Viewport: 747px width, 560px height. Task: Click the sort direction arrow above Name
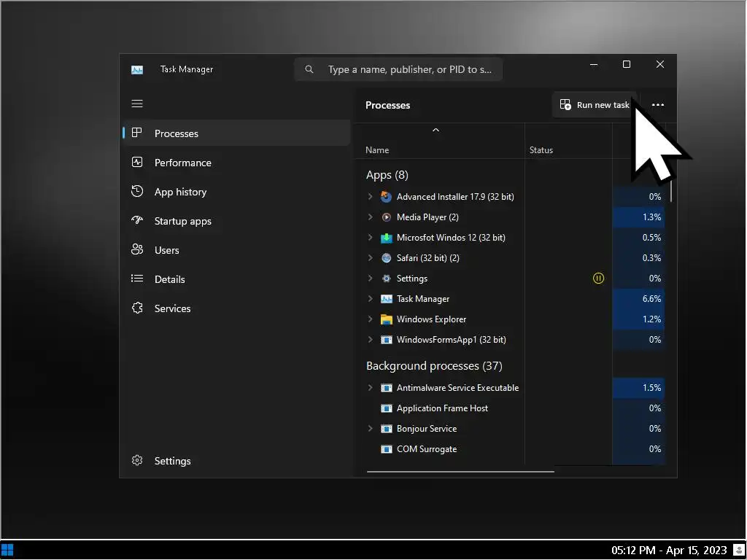[436, 130]
